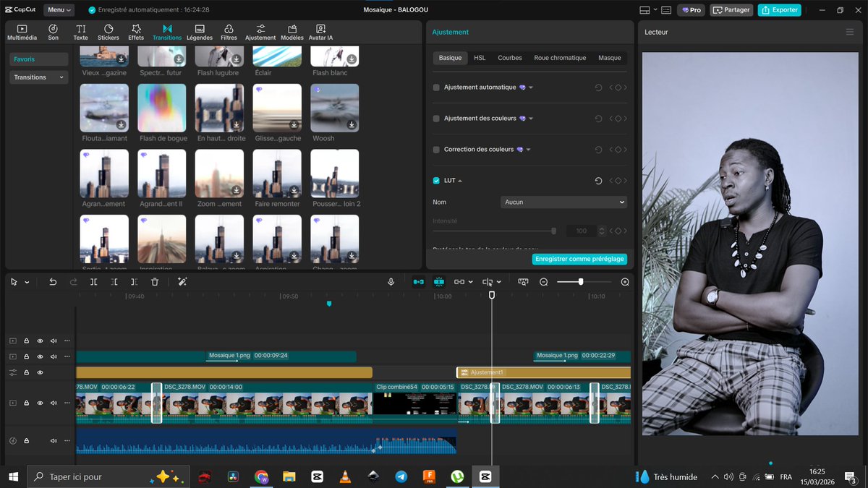Screen dimensions: 868x488
Task: Expand Ajustement des couleurs section arrow
Action: point(532,119)
